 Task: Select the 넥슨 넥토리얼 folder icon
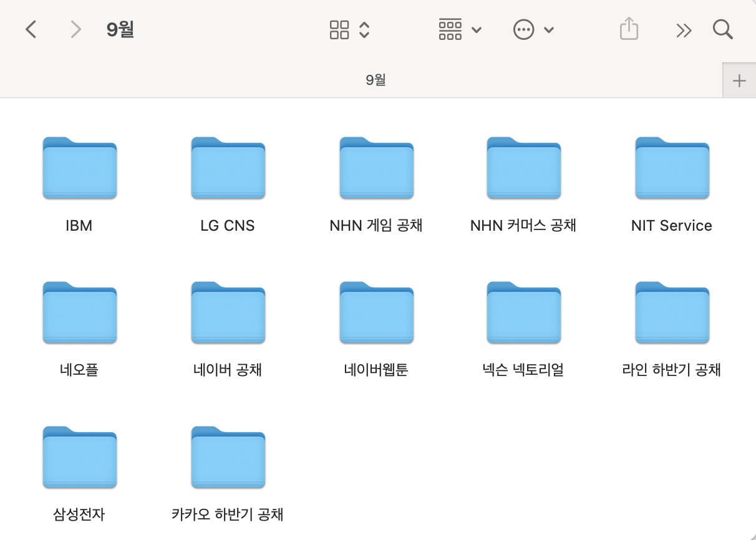524,312
